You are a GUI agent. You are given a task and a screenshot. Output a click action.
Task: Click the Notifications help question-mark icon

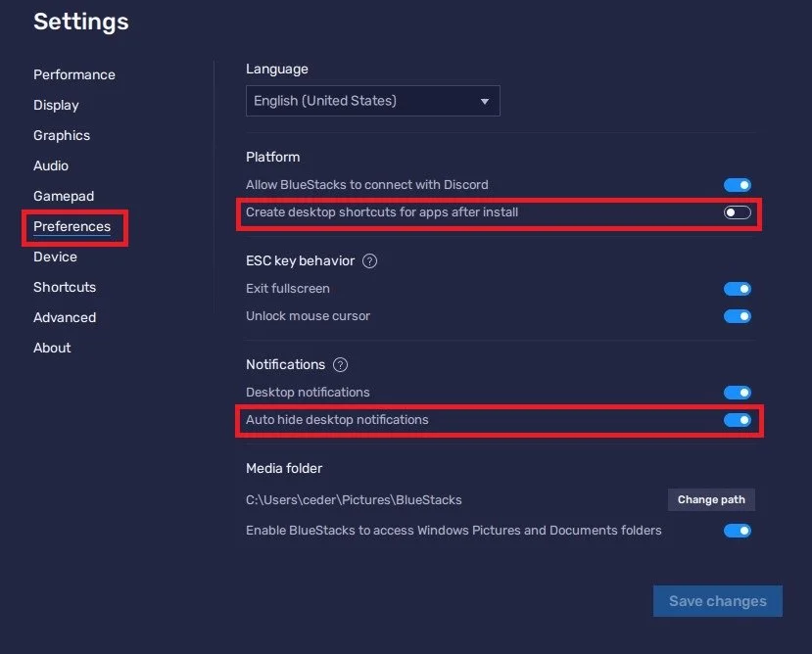coord(340,364)
